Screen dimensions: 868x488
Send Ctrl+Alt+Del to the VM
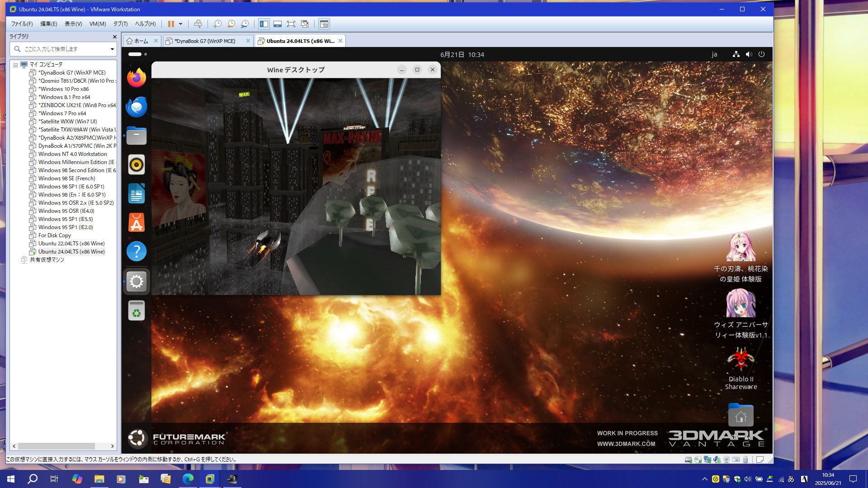click(x=198, y=24)
